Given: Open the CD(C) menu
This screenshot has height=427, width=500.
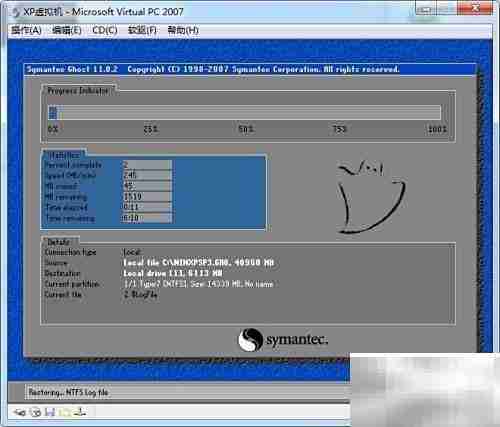Looking at the screenshot, I should coord(105,30).
